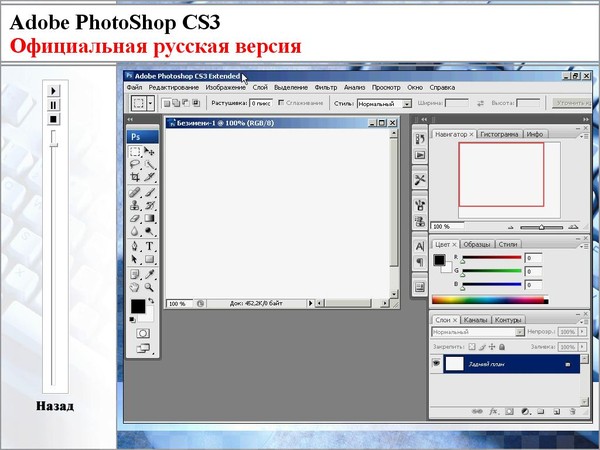Switch to the Гистограмма tab

coord(499,134)
